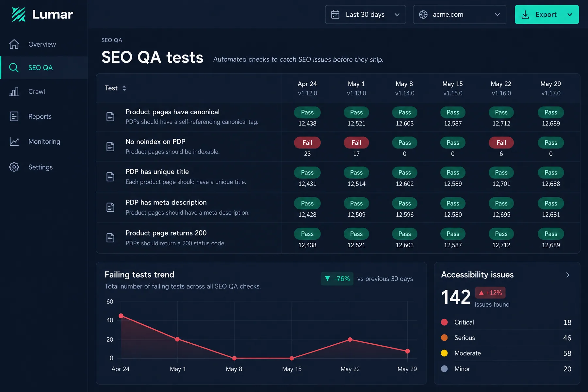
Task: Click the yellow Moderate severity dot
Action: (x=444, y=353)
